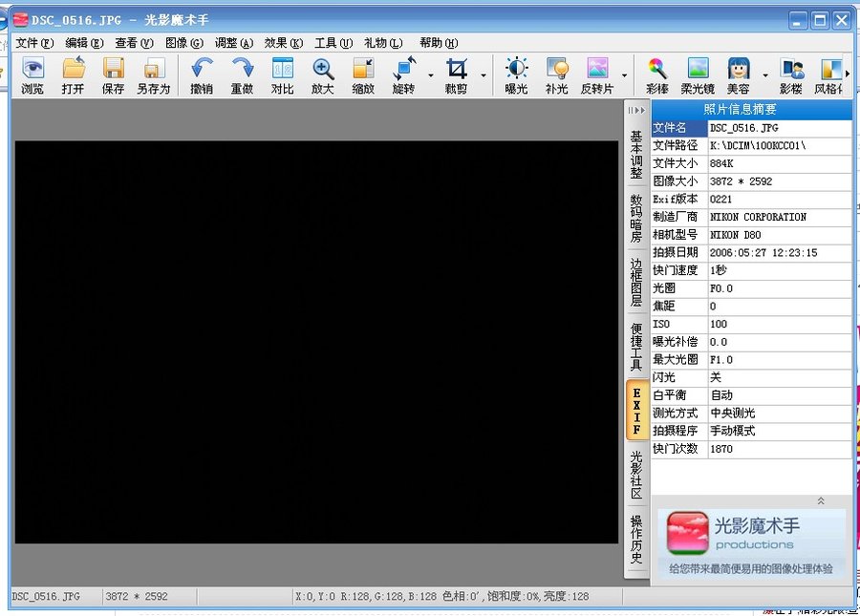Click the 白平衡 value in EXIF table
This screenshot has width=860, height=616.
[775, 395]
